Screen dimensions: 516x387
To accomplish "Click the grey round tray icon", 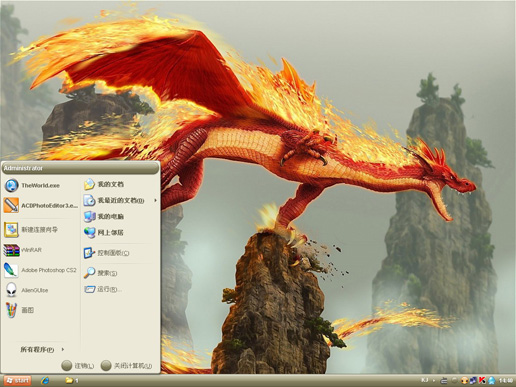I will point(454,380).
